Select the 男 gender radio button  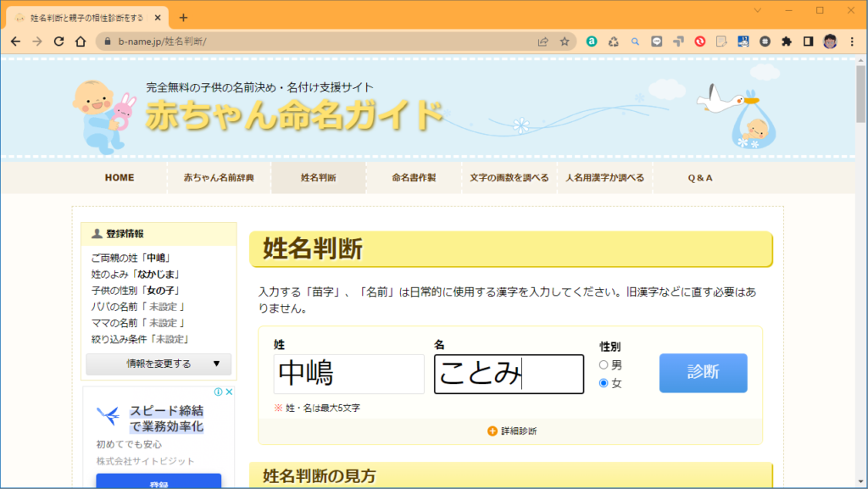pyautogui.click(x=603, y=364)
